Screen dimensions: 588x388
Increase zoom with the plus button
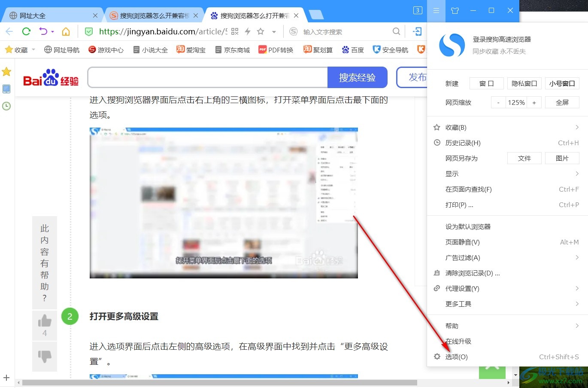click(x=534, y=102)
